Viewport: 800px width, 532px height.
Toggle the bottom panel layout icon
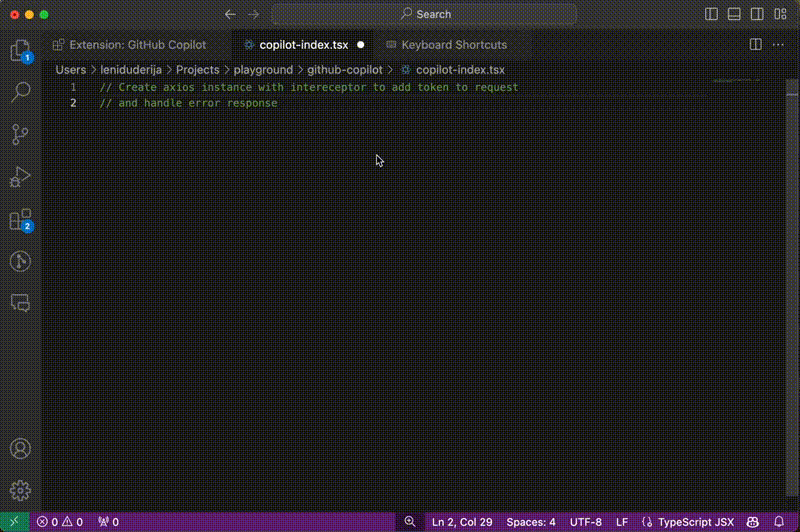click(734, 14)
